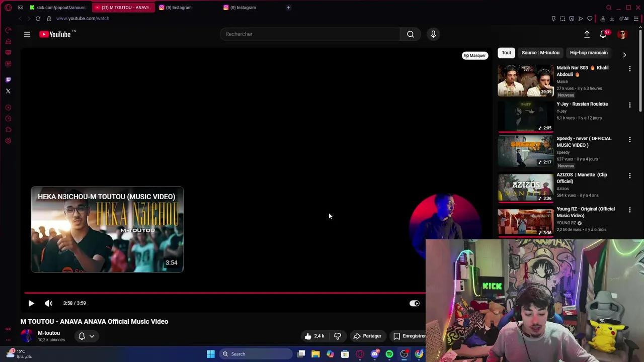Open the Twitch icon in Opera sidebar
The image size is (644, 362).
(x=8, y=80)
